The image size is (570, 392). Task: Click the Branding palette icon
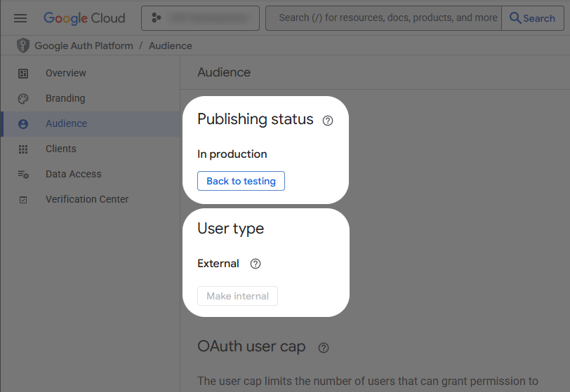pos(23,99)
